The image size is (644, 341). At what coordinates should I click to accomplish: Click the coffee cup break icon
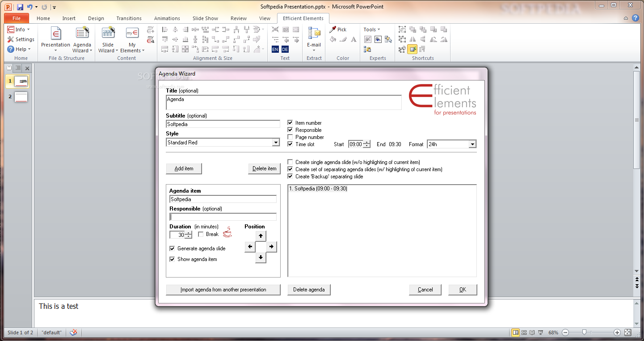[227, 232]
